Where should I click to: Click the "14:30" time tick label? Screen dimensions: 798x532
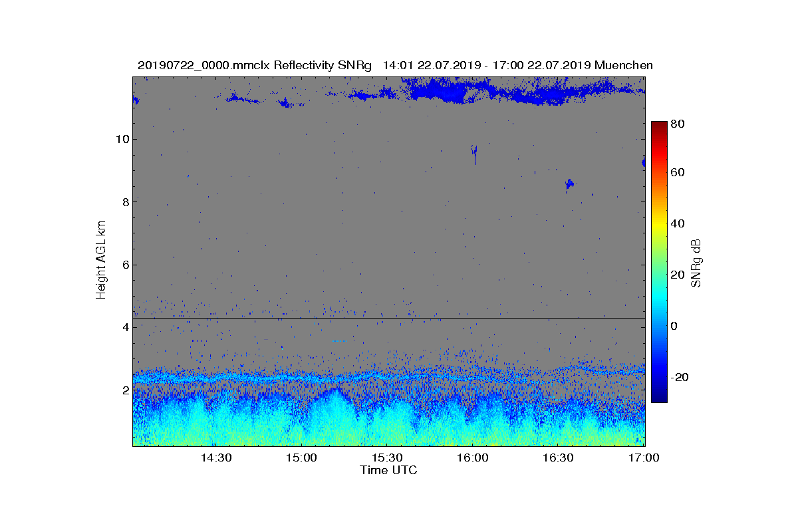coord(215,458)
